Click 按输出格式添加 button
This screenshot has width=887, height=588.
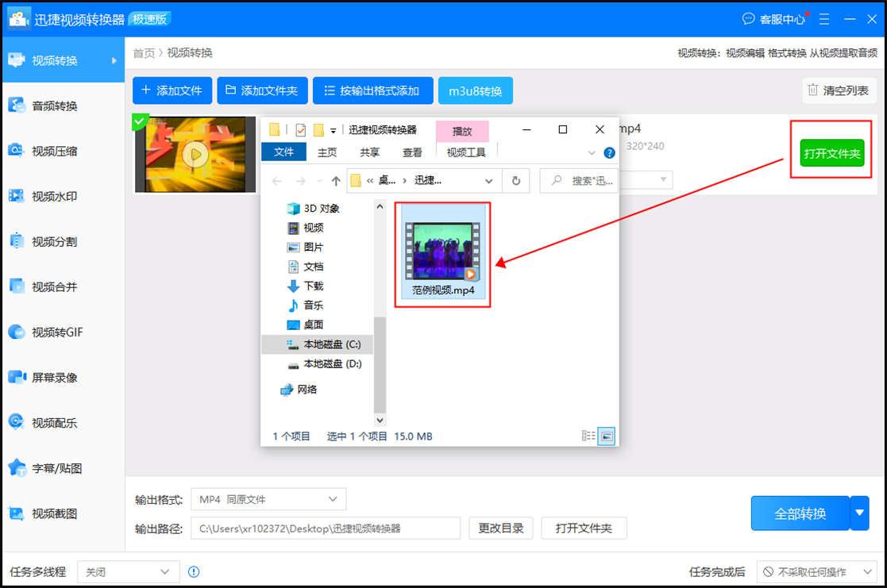tap(372, 90)
